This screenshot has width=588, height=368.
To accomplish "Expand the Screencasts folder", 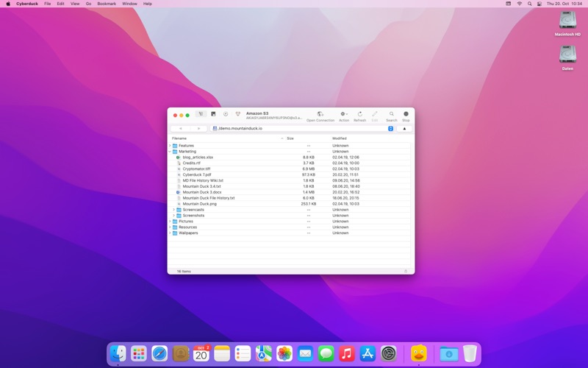I will (174, 210).
